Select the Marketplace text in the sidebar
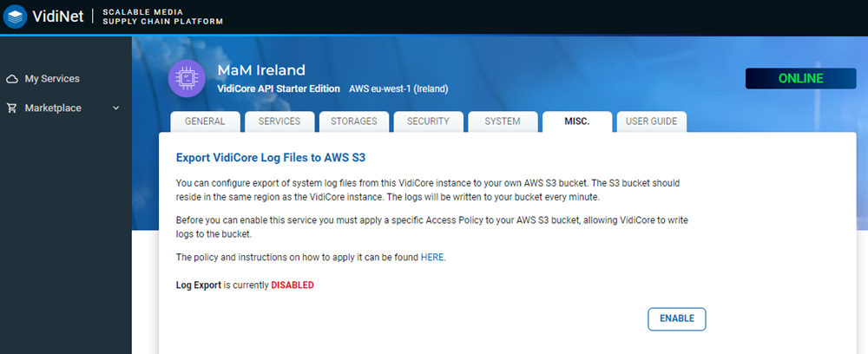Screen dimensions: 868x354 tap(53, 108)
